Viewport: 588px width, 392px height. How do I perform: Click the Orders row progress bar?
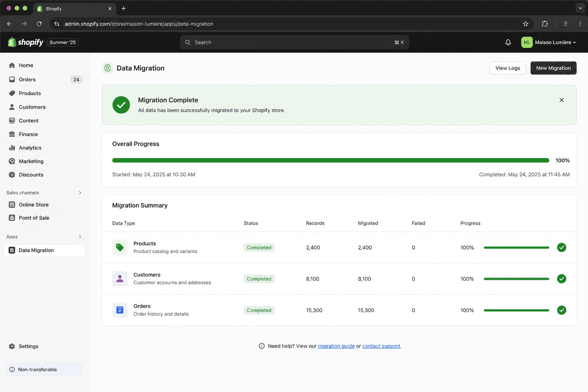click(x=516, y=310)
